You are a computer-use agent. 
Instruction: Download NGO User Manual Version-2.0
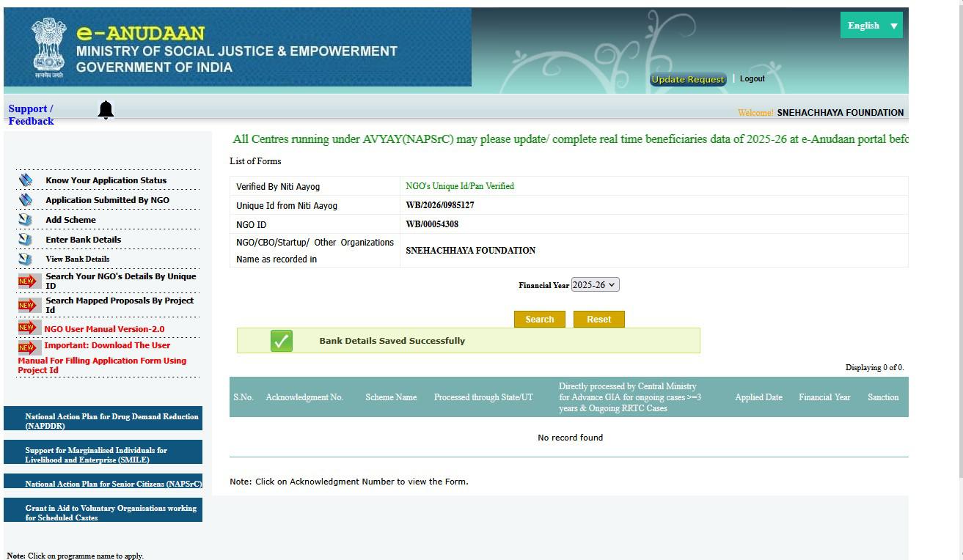coord(104,329)
